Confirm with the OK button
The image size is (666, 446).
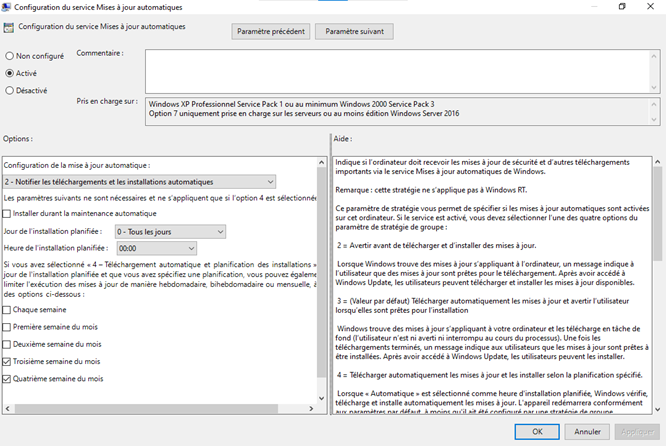coord(537,432)
